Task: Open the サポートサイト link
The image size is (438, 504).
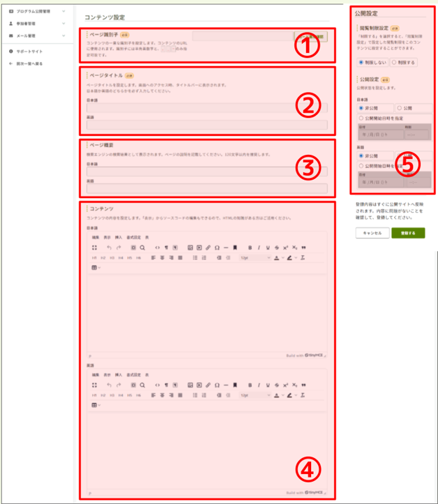Action: click(29, 52)
